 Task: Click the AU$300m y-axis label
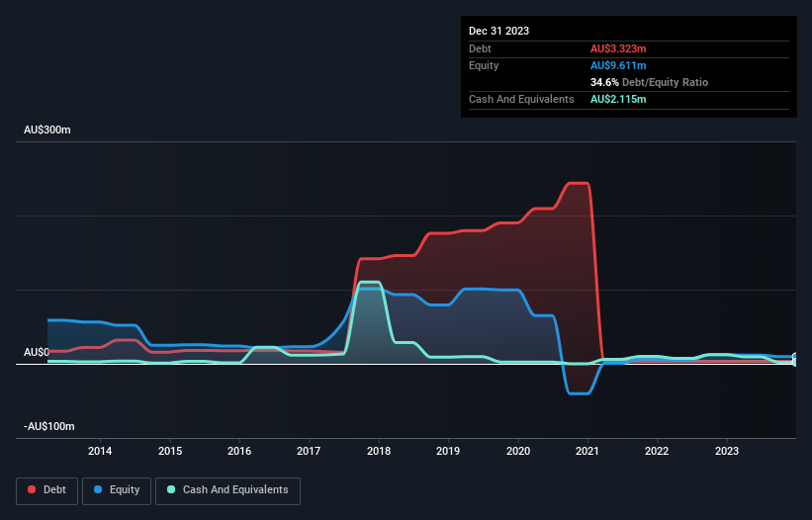tap(47, 130)
